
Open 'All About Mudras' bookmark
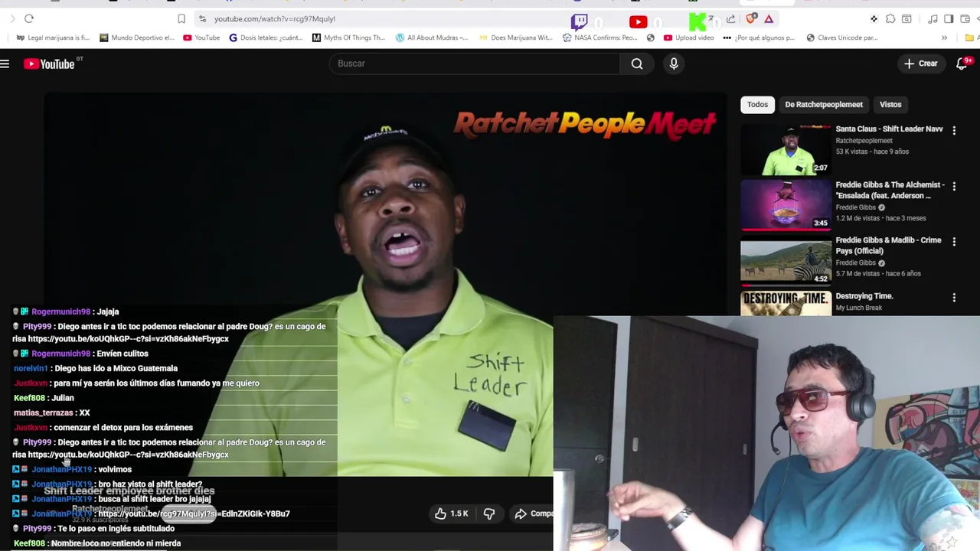[x=431, y=37]
